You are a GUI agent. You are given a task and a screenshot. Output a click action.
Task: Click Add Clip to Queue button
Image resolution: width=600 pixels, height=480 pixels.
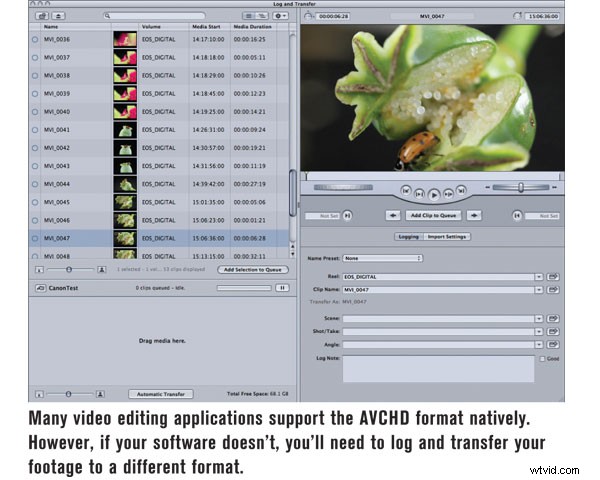(x=434, y=216)
